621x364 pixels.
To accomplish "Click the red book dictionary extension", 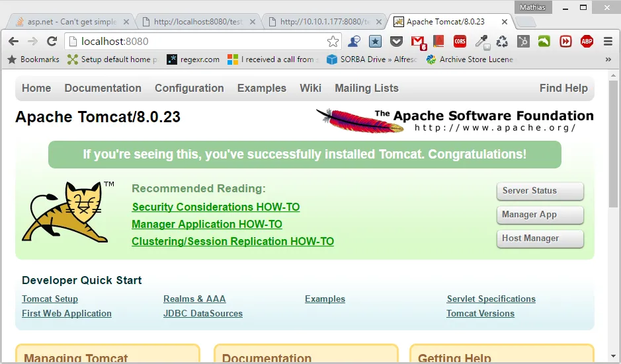I will pos(438,41).
